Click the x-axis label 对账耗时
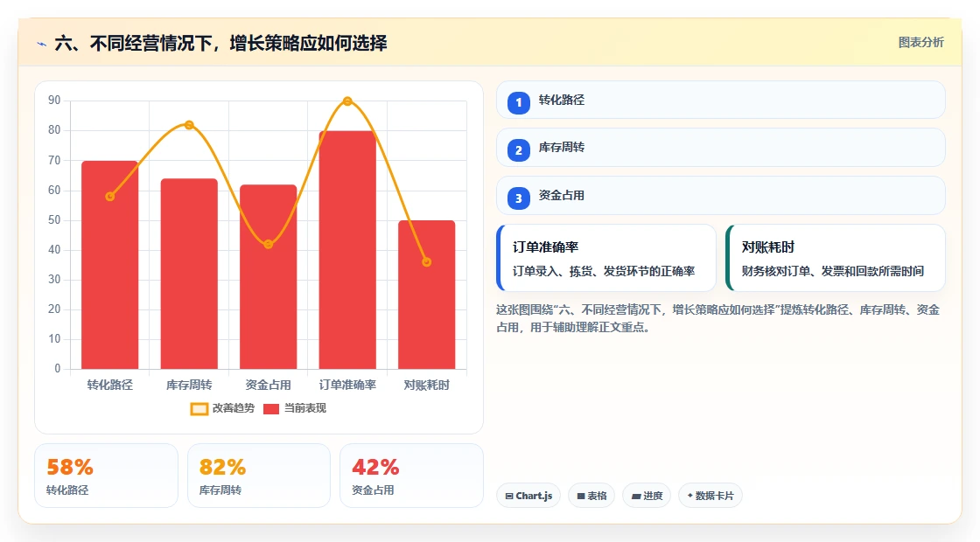The image size is (980, 542). 427,386
